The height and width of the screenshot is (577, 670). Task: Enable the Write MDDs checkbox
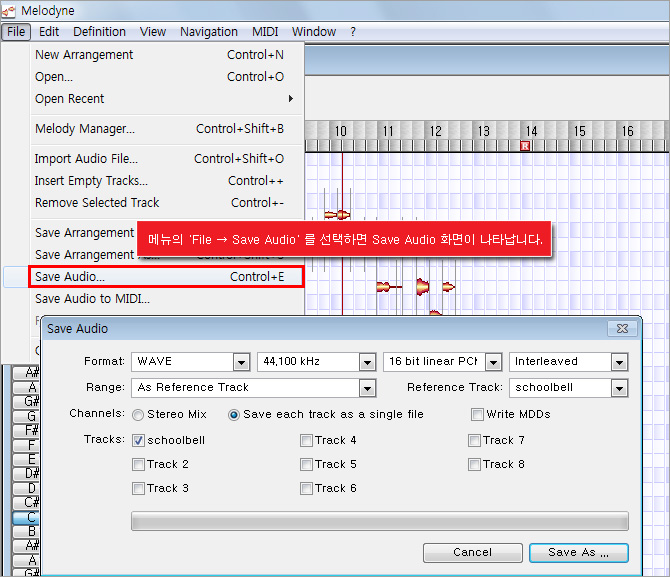(477, 414)
